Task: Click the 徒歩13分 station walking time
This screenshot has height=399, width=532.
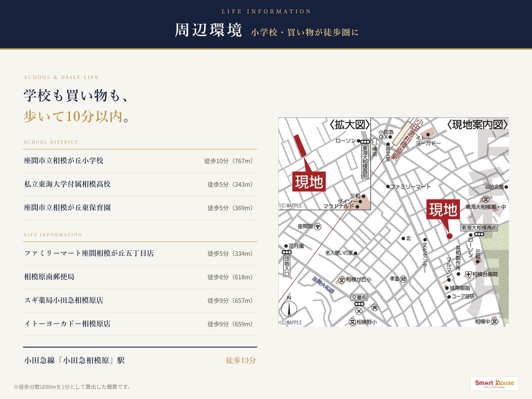Action: [x=241, y=360]
